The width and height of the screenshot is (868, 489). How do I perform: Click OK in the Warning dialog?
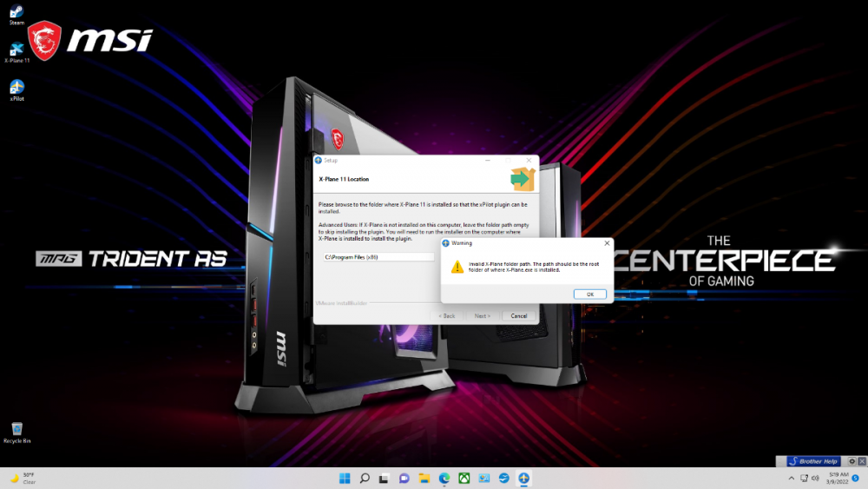click(589, 294)
